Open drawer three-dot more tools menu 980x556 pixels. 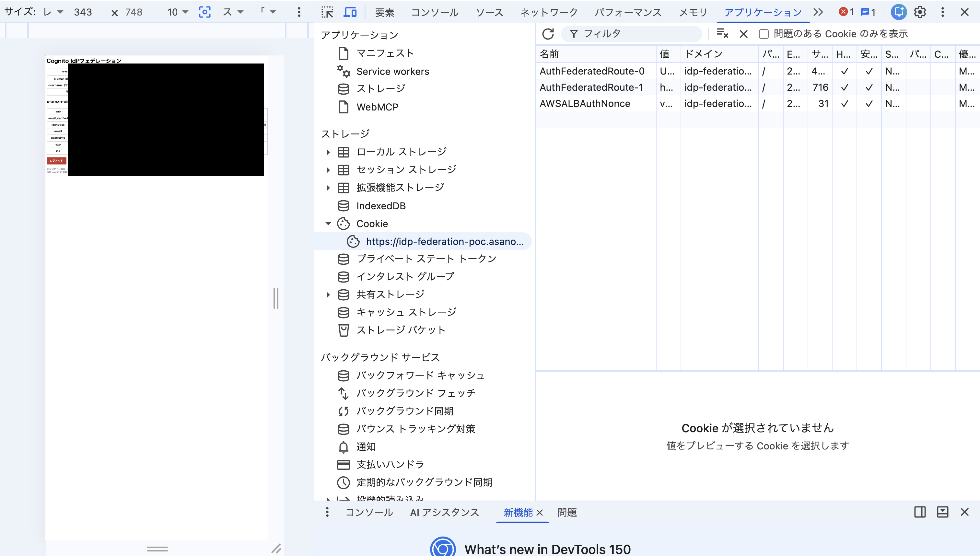[327, 512]
